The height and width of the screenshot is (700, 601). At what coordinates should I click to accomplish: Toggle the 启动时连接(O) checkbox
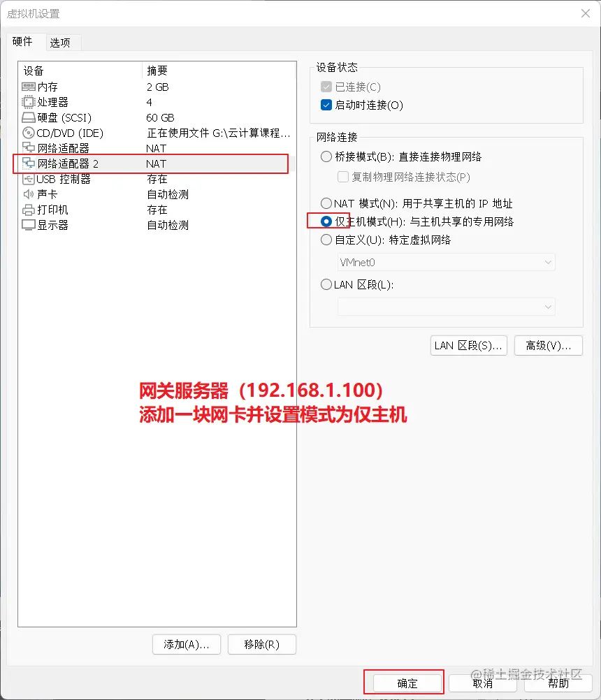[326, 105]
